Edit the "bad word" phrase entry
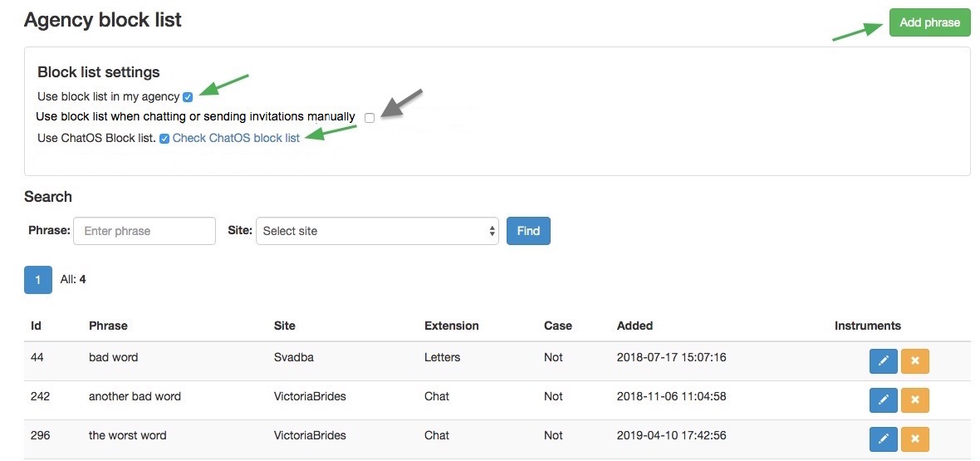Screen dimensions: 980x461 (x=883, y=361)
